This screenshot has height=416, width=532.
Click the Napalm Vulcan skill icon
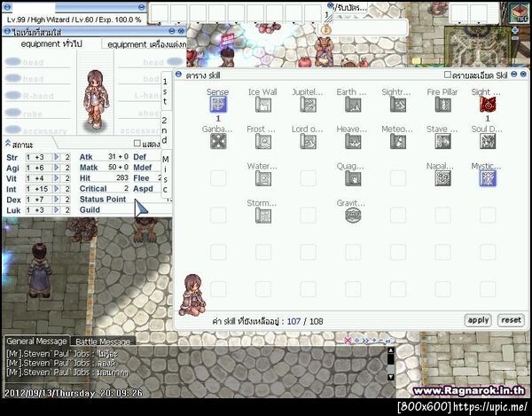coord(442,178)
